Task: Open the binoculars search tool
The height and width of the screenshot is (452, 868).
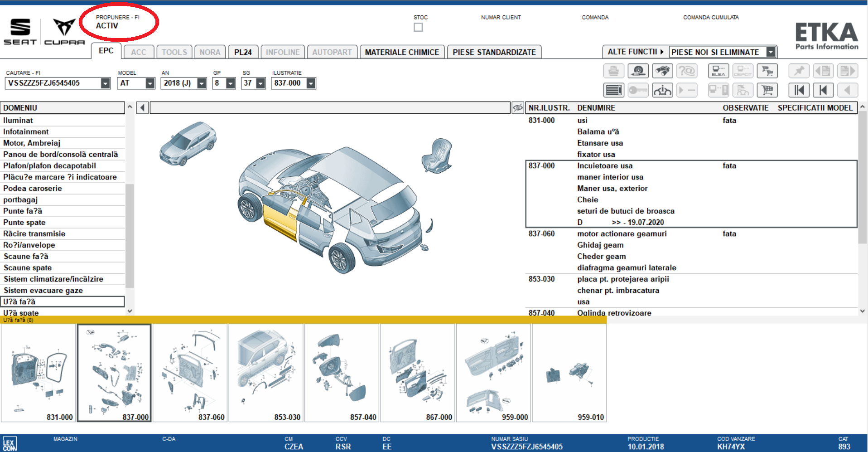Action: click(x=662, y=71)
